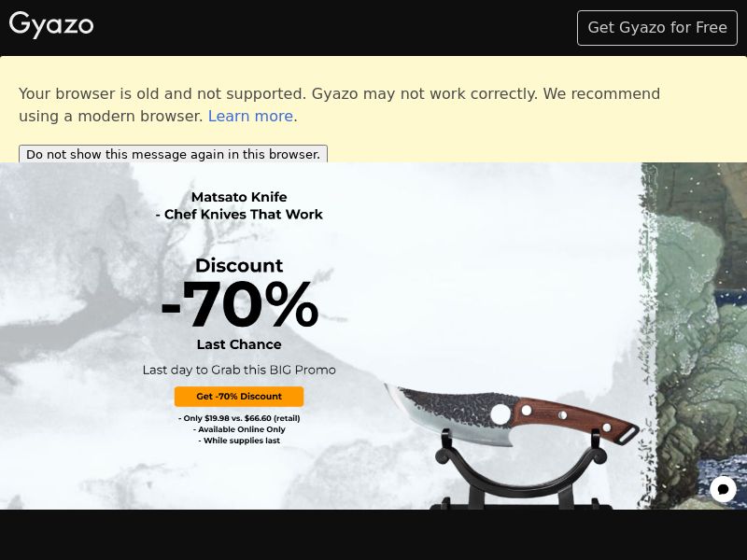Click the large -70% text

pos(240,305)
